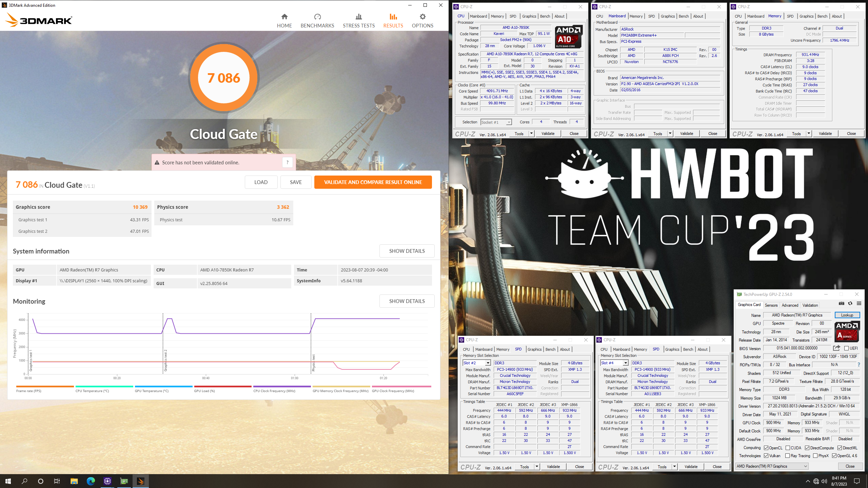
Task: Go to 3DMark HOME icon
Action: tap(284, 17)
